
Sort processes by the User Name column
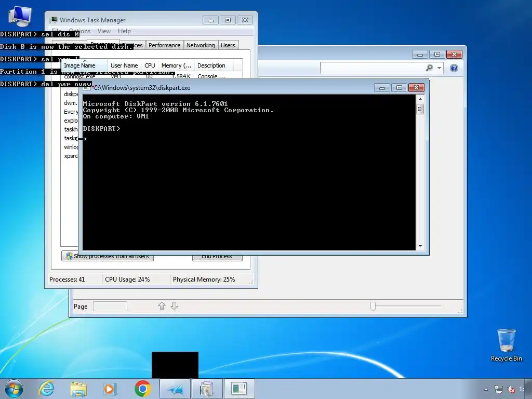coord(124,65)
